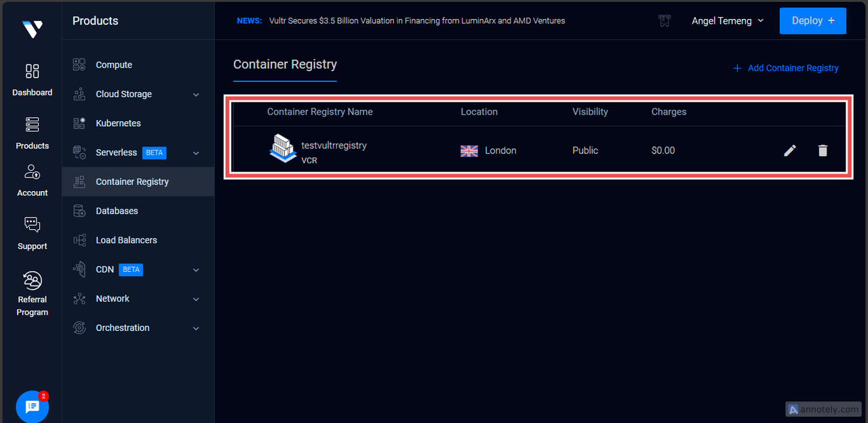The image size is (868, 423).
Task: Click the Visibility column header
Action: point(590,112)
